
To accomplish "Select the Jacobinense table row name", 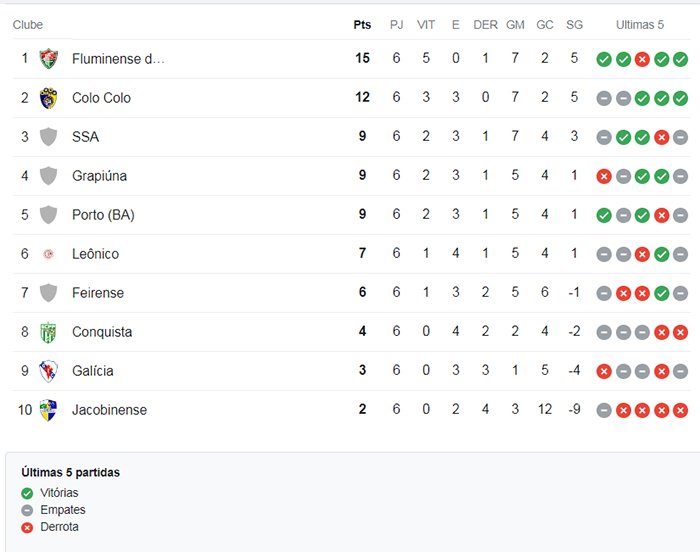I will (x=109, y=410).
